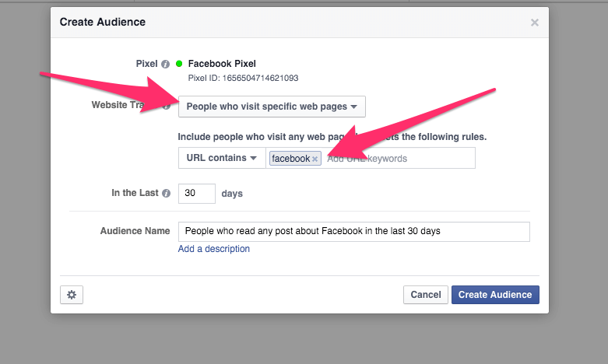
Task: Close the Create Audience dialog
Action: click(x=535, y=23)
